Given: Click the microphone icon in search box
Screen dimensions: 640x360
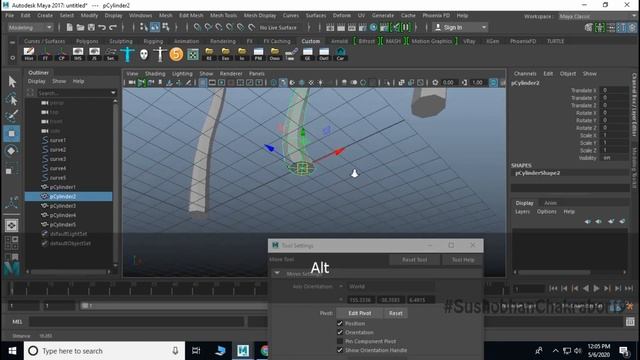Looking at the screenshot, I should 175,351.
